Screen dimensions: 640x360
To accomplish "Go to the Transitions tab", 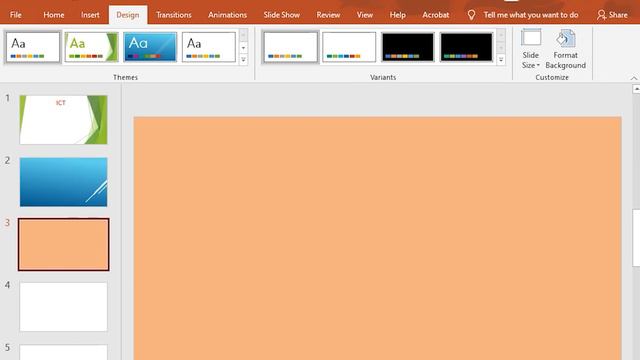I will [x=173, y=15].
